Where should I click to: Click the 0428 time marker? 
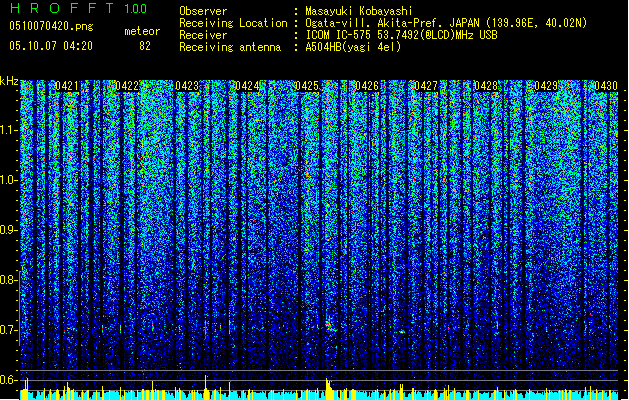486,86
